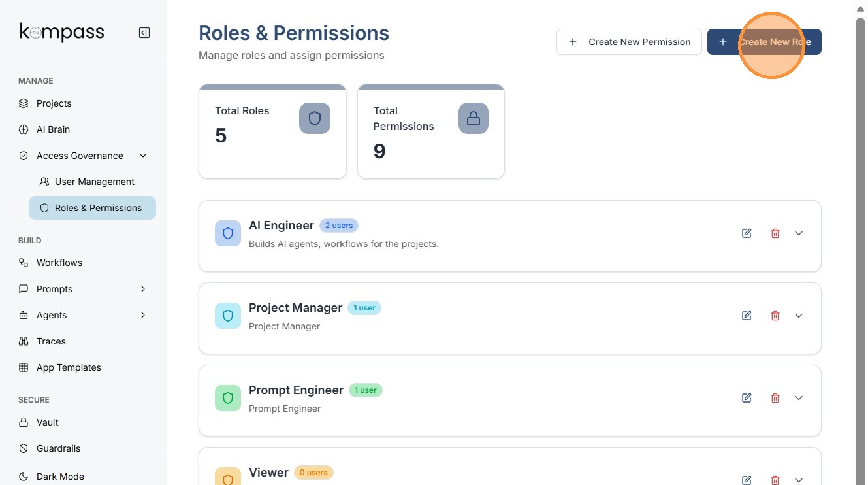
Task: Delete the AI Engineer role
Action: tap(775, 233)
